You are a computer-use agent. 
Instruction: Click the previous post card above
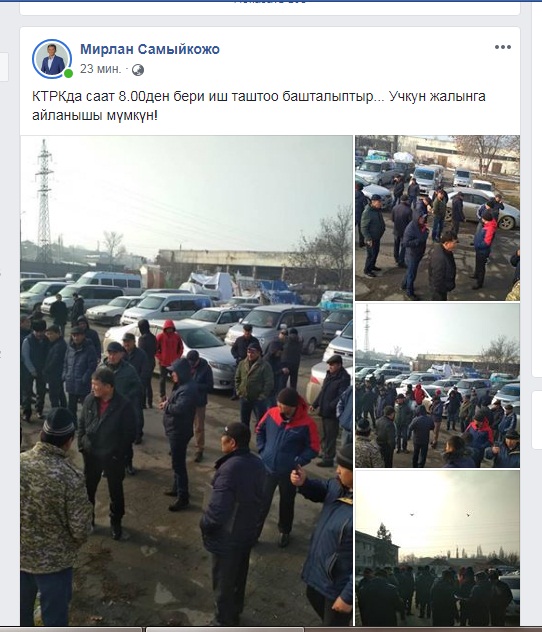click(x=270, y=8)
